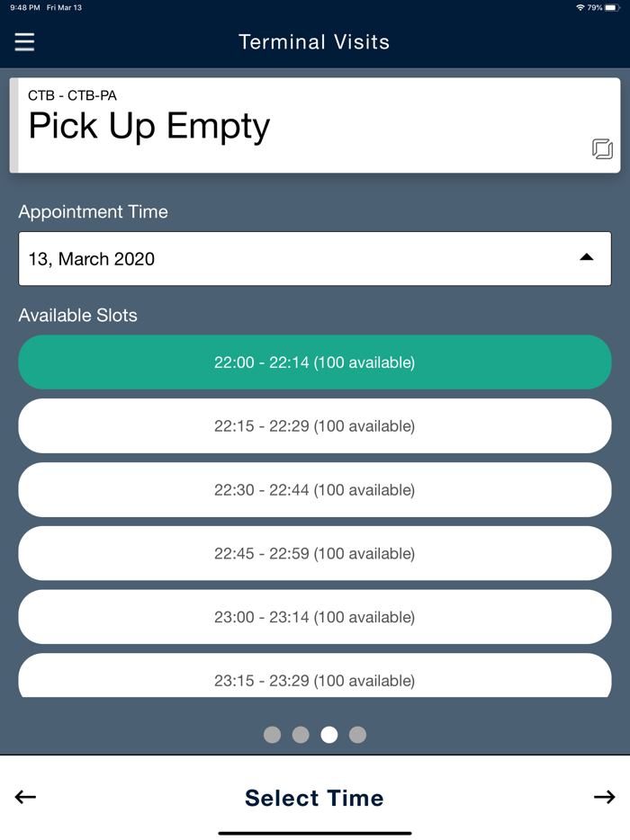Go back with the left arrow
This screenshot has width=630, height=840.
(x=25, y=797)
